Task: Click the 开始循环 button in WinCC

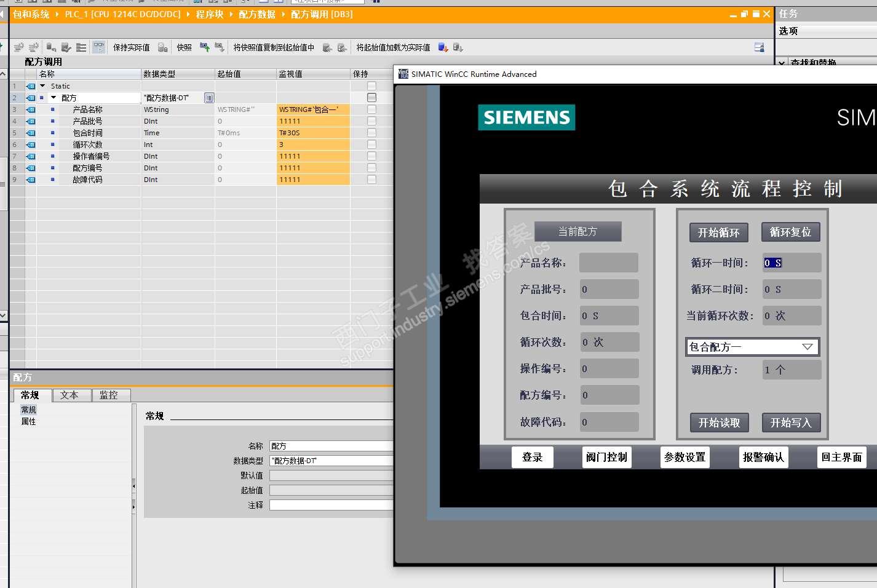Action: 719,232
